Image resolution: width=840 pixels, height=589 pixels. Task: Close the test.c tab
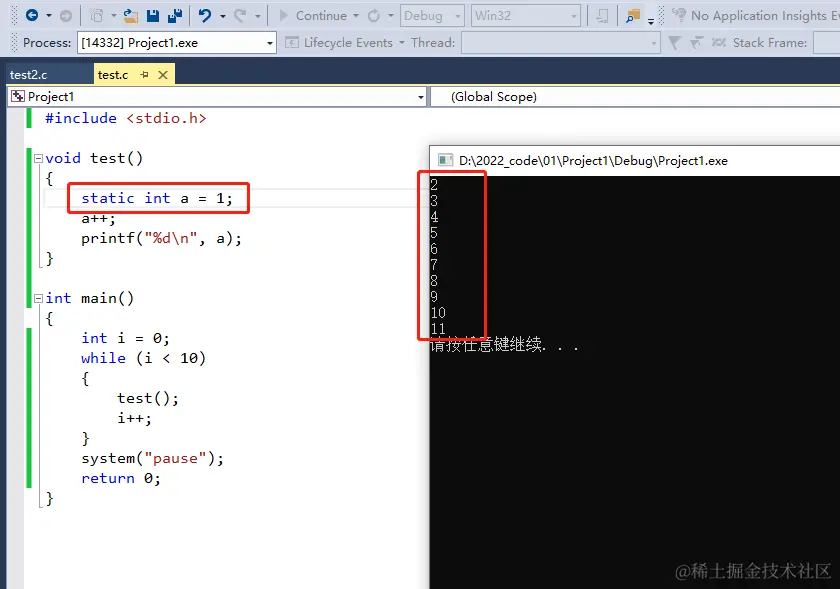(x=163, y=75)
